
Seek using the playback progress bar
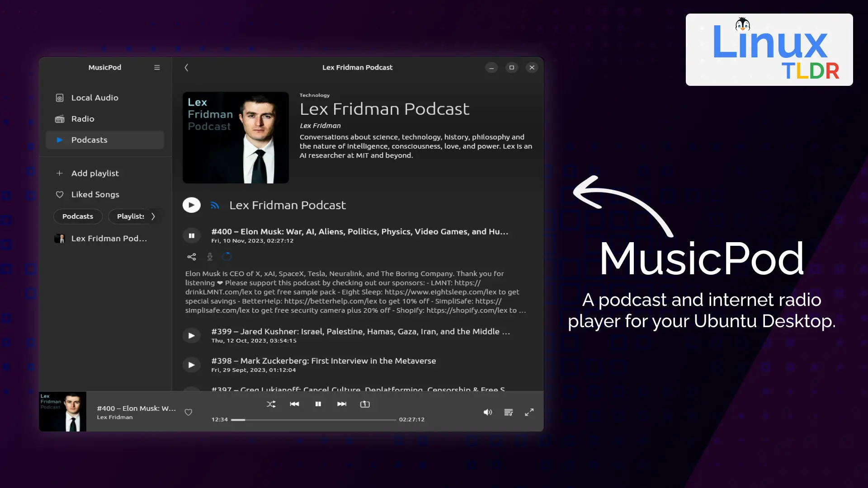(314, 419)
